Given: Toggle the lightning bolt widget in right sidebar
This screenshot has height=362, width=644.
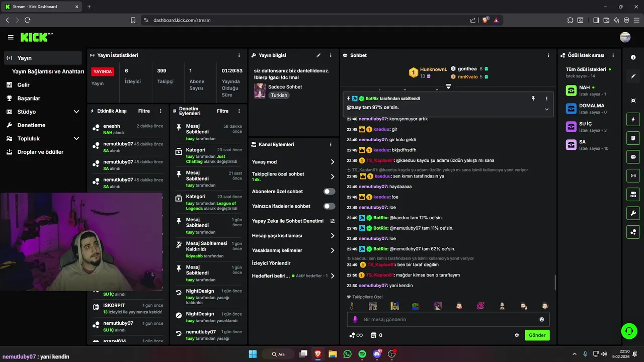Looking at the screenshot, I should tap(633, 120).
